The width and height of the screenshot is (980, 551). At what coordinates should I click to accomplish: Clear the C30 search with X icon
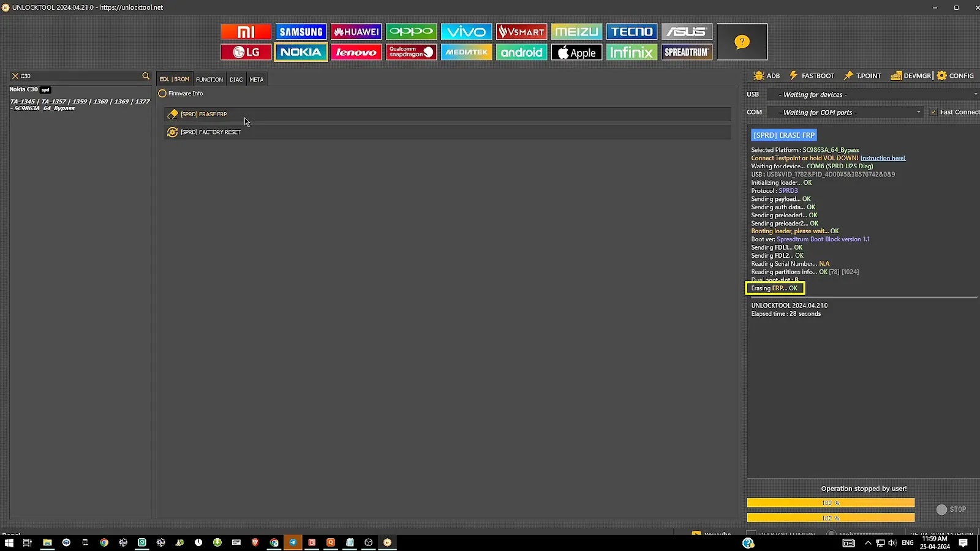(15, 76)
